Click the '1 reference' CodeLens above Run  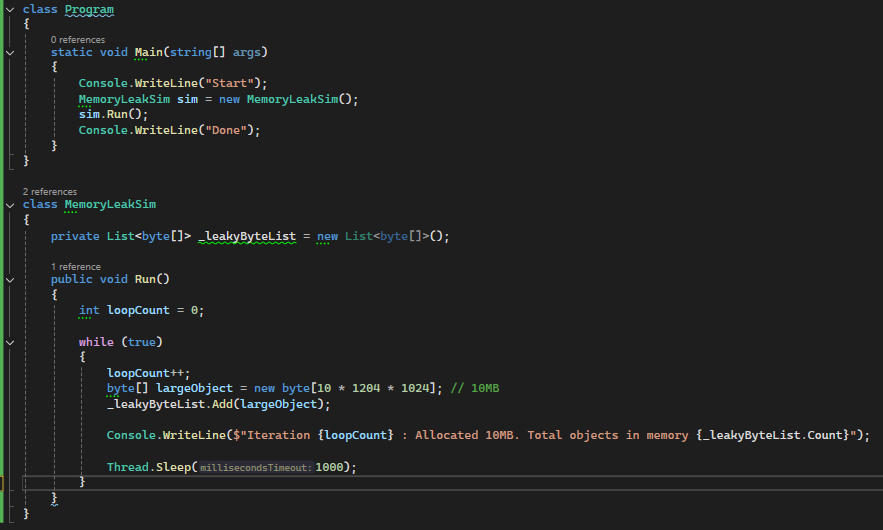coord(76,267)
